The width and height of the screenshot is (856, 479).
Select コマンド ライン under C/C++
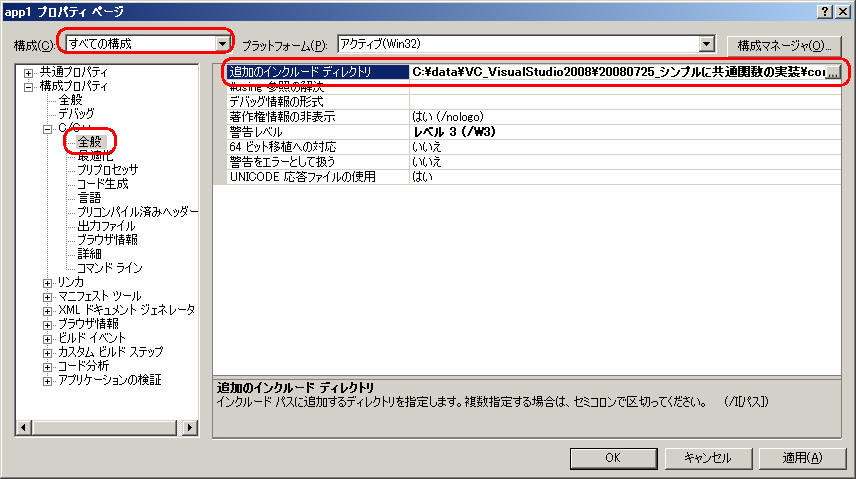tap(109, 268)
